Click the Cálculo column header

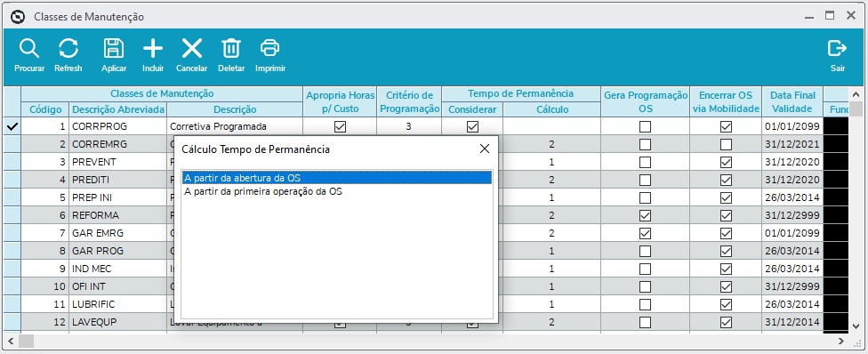pyautogui.click(x=552, y=109)
